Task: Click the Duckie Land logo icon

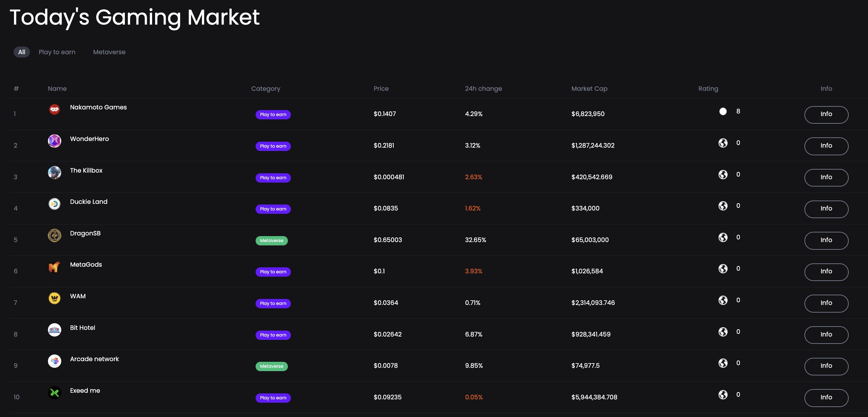Action: coord(54,204)
